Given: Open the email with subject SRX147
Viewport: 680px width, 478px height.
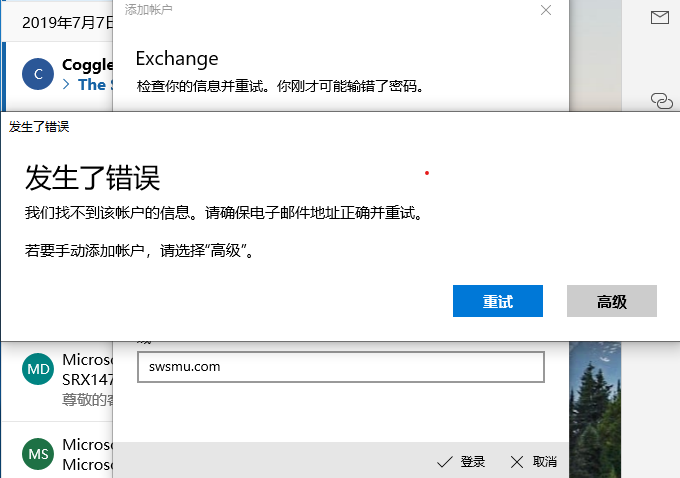Looking at the screenshot, I should pyautogui.click(x=87, y=380).
